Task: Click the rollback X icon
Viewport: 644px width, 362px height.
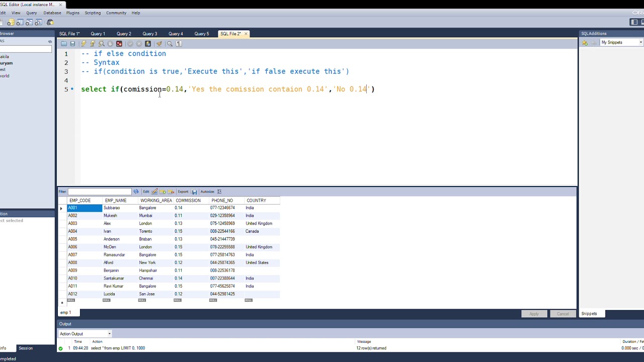Action: tap(139, 44)
